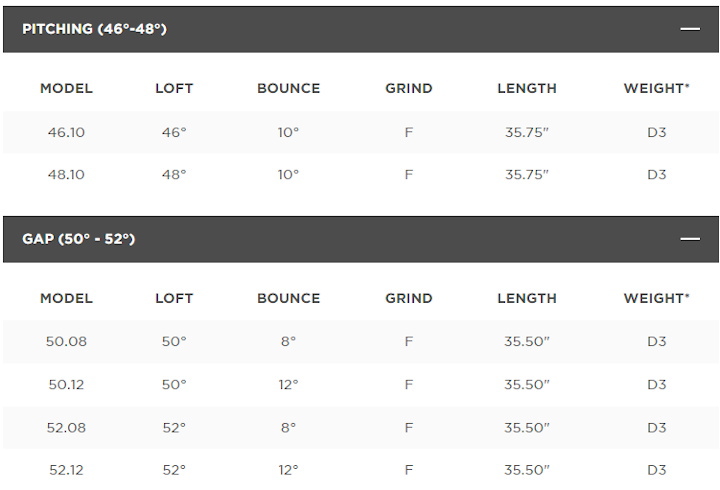
Task: Select model 48.10 in Pitching table
Action: (x=67, y=175)
